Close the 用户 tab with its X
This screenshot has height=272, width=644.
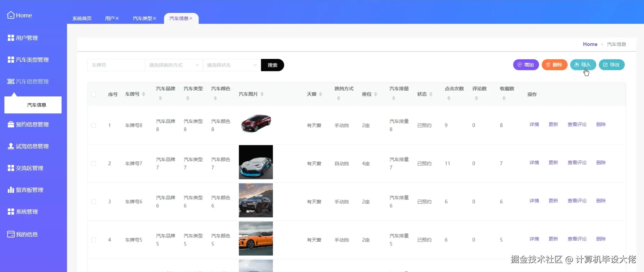click(x=117, y=18)
